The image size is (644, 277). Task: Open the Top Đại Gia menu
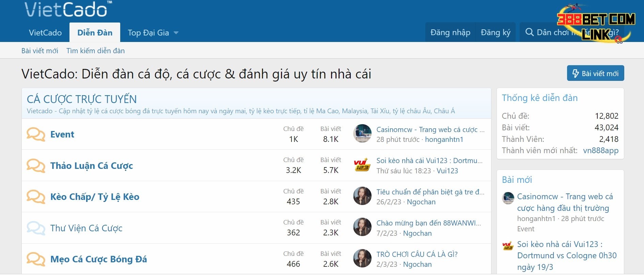[x=148, y=33]
